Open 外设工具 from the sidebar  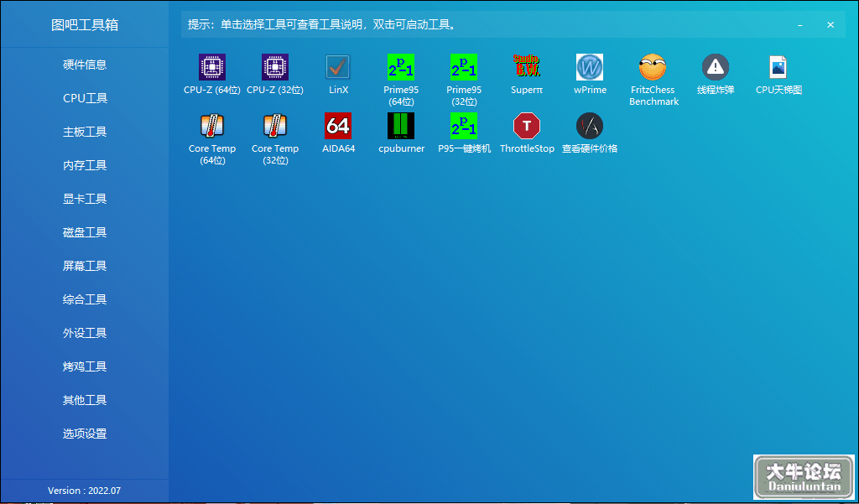85,333
